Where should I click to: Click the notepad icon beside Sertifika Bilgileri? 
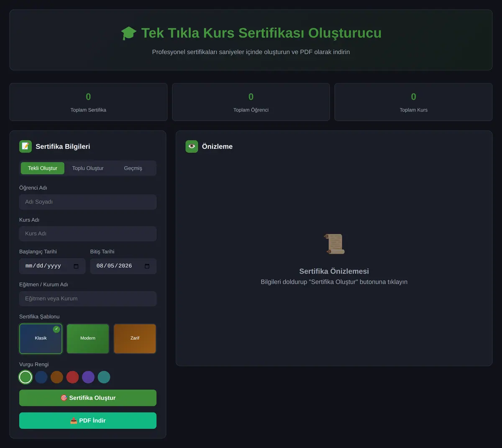(x=26, y=146)
